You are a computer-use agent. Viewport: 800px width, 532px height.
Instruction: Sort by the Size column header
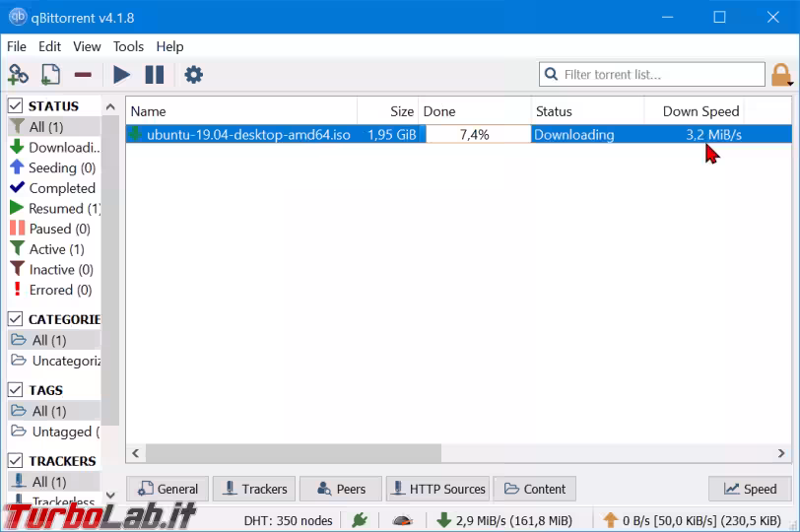(388, 111)
